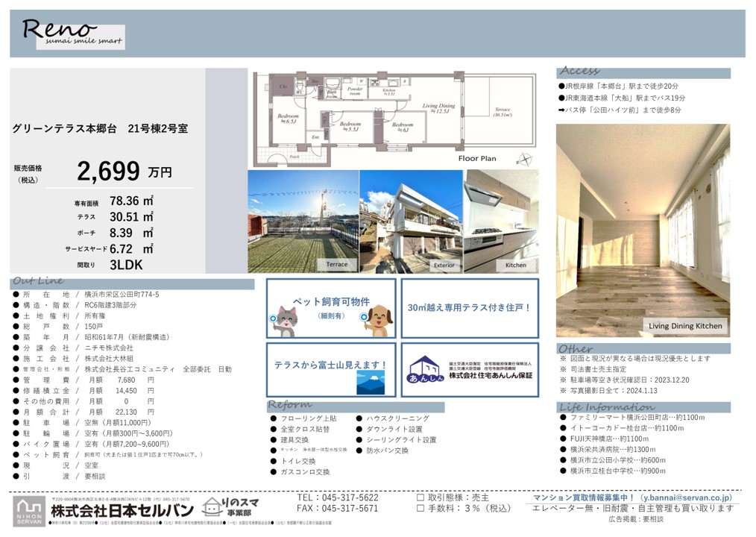The height and width of the screenshot is (537, 756).
Task: Check the 手数料：3% checkbox
Action: click(420, 509)
